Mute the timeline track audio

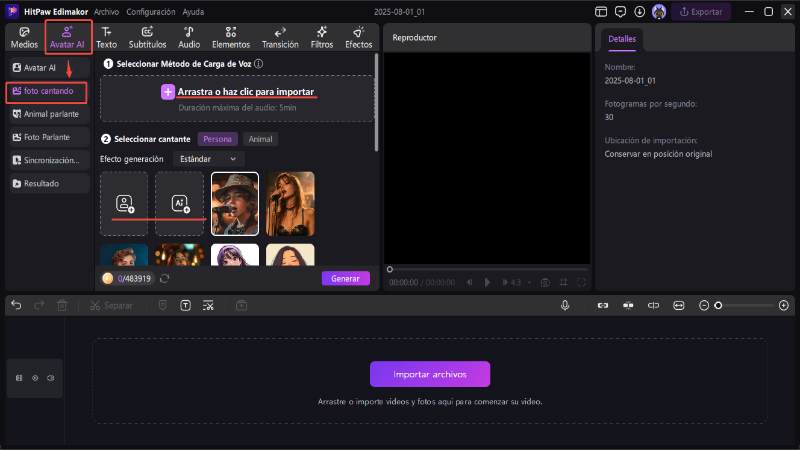pyautogui.click(x=51, y=378)
